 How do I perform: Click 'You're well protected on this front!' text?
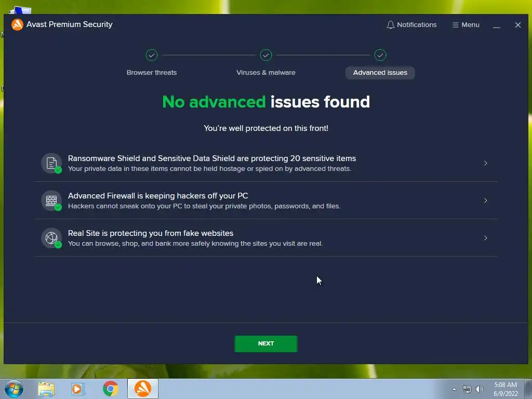(x=266, y=128)
